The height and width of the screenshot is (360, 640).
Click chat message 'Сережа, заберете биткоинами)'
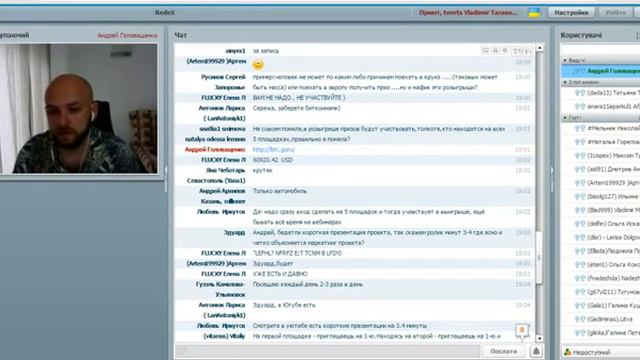[x=296, y=108]
